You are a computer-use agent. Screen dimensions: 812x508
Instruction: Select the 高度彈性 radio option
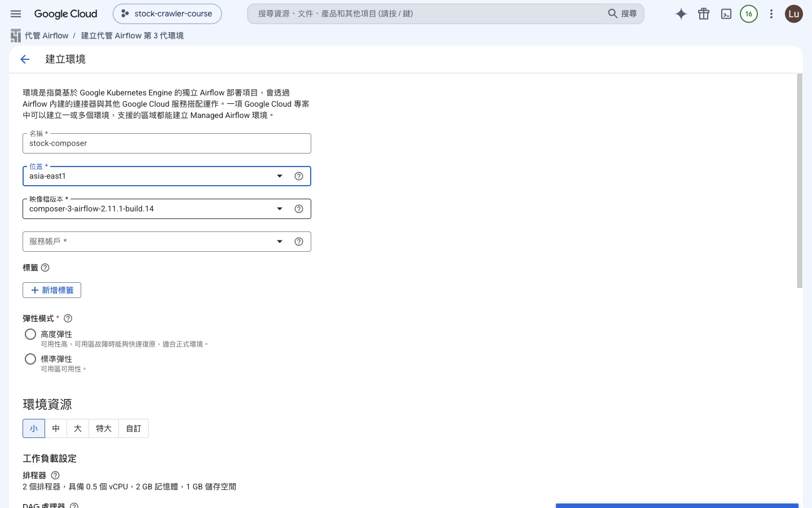[30, 334]
